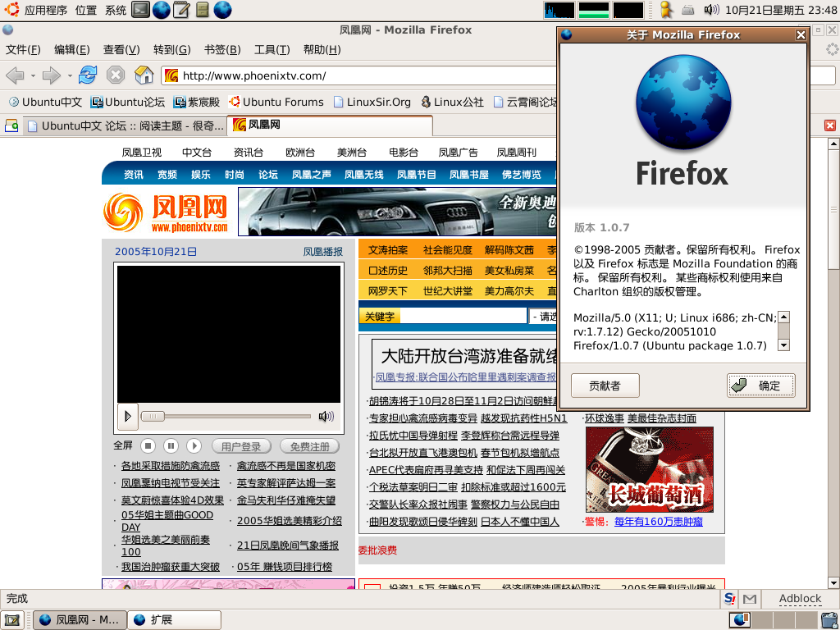Click the small round play button beside pause
Screen dimensions: 840x630
(194, 445)
